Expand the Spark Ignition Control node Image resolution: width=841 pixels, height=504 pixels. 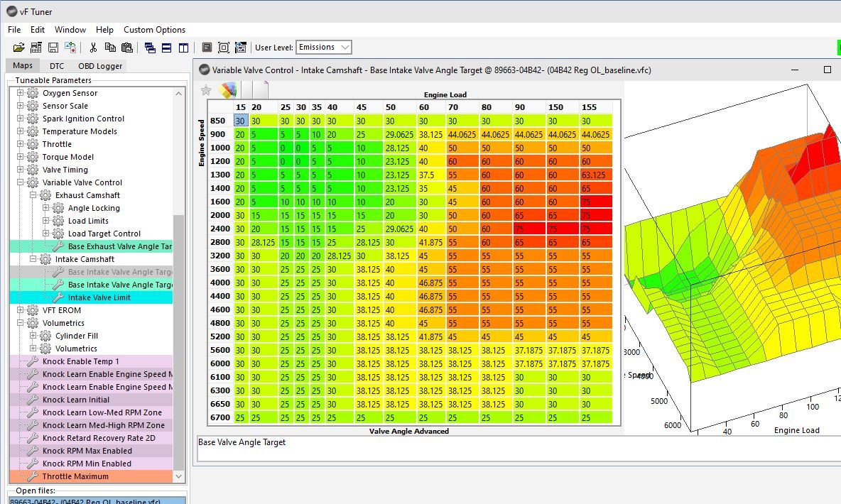pos(21,119)
